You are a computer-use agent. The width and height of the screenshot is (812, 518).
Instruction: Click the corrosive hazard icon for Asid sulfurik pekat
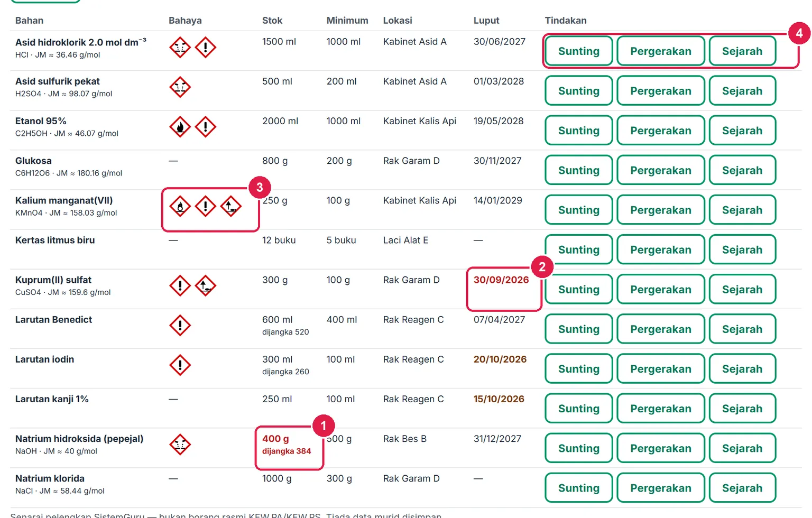pyautogui.click(x=180, y=87)
